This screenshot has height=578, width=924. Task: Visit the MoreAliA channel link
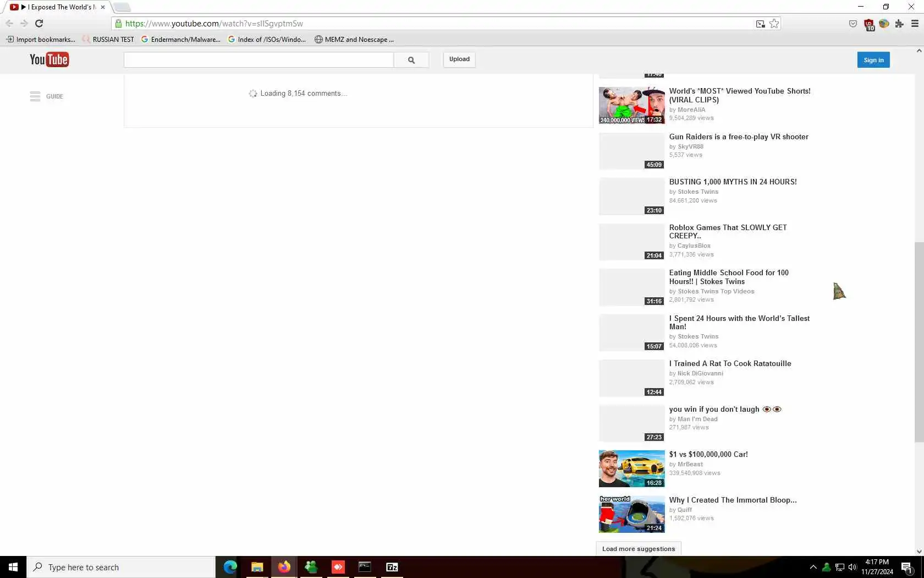[x=691, y=110]
